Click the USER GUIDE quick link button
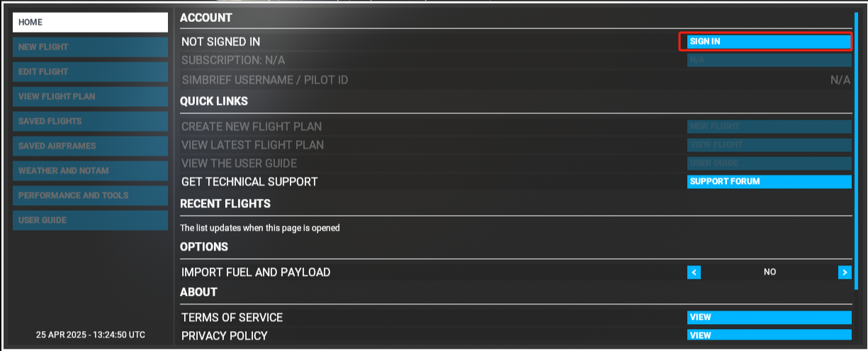The image size is (868, 351). coord(769,163)
